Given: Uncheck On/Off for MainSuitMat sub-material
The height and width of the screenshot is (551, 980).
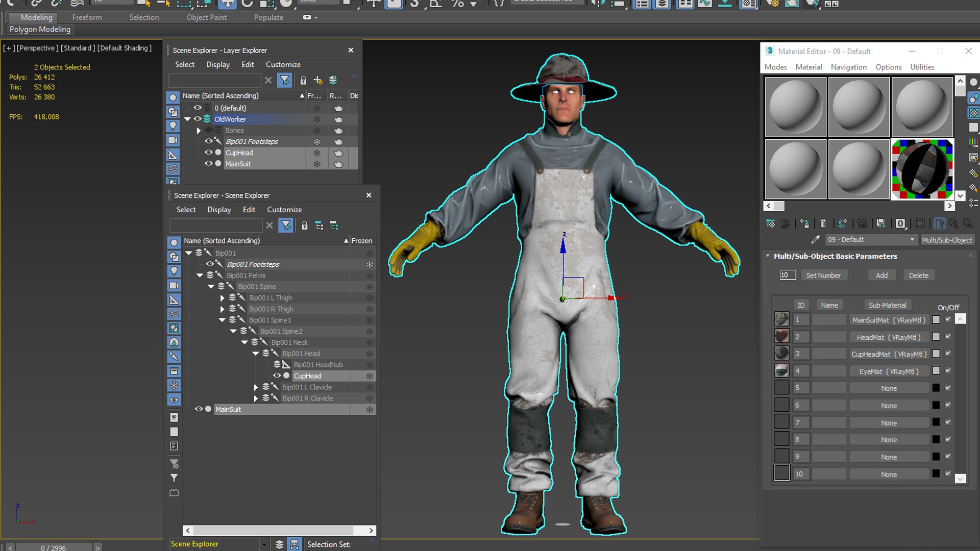Looking at the screenshot, I should point(948,319).
